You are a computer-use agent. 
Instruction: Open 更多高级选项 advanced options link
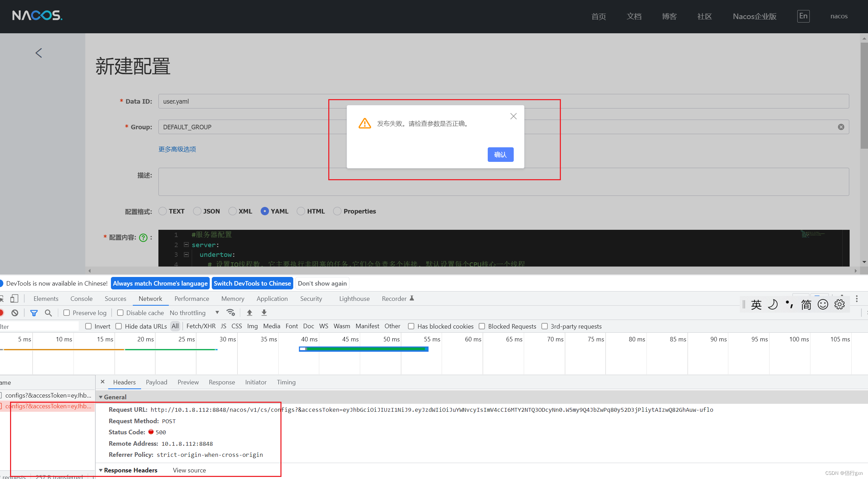click(x=177, y=149)
